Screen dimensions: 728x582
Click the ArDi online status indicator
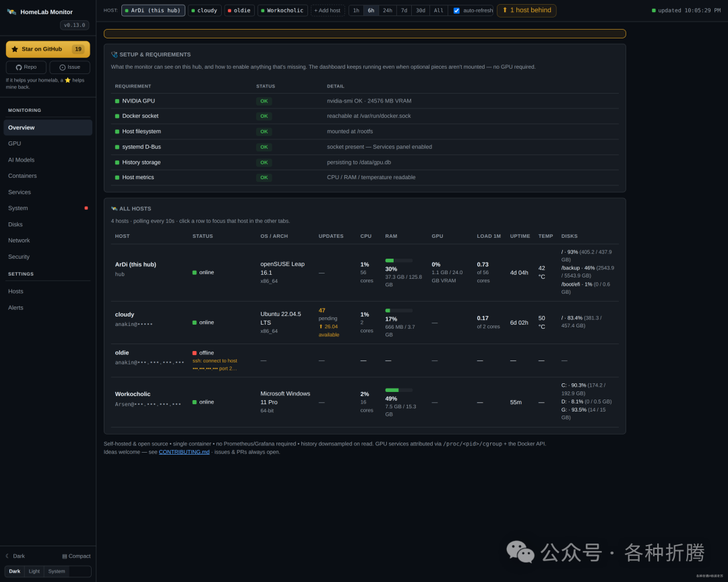[203, 272]
